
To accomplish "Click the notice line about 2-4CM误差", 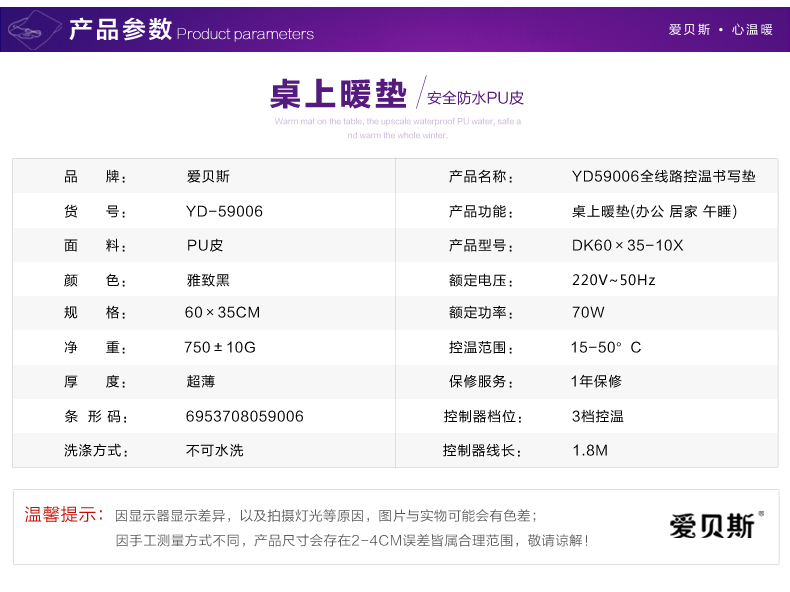I will [352, 541].
